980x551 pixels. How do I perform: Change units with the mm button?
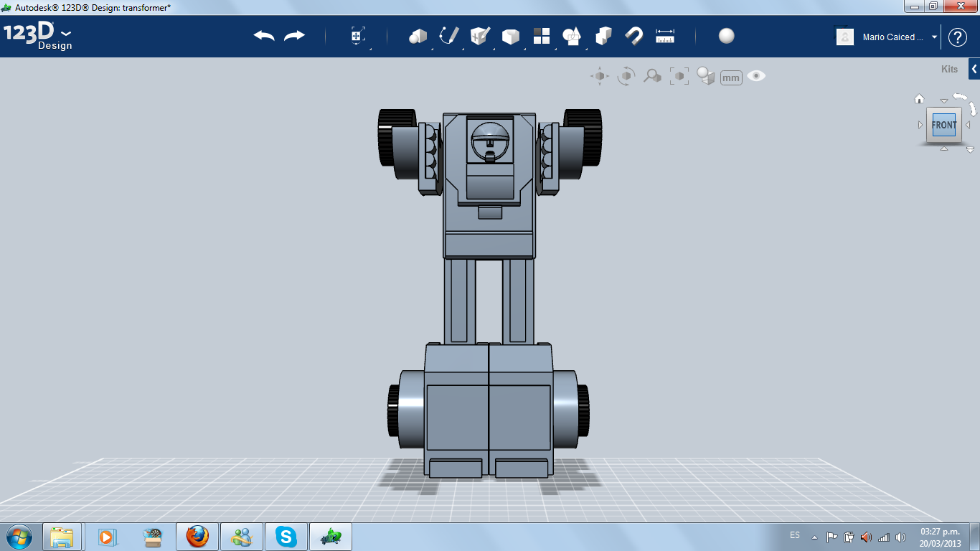tap(731, 77)
